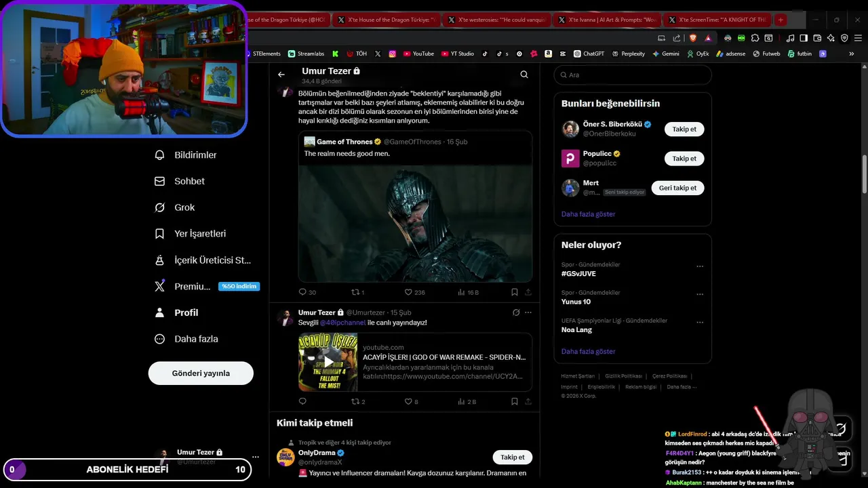Open the Perplexity bookmark
868x488 pixels.
628,54
